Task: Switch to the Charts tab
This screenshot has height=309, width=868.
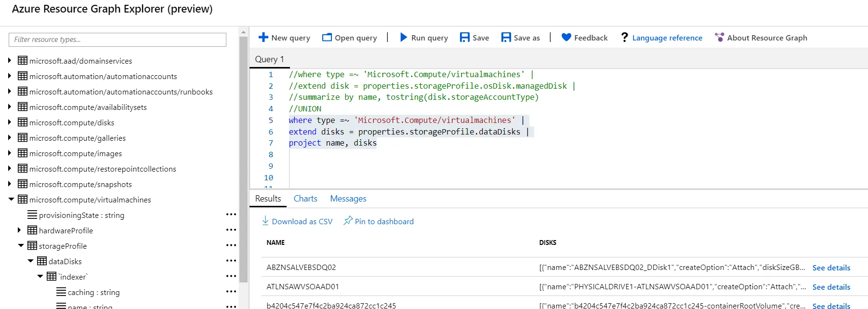Action: (x=305, y=199)
